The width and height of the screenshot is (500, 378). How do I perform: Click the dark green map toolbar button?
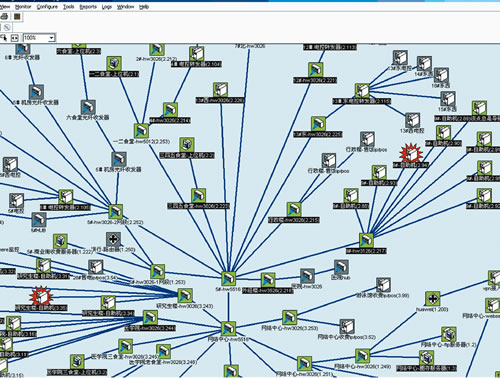(17, 17)
